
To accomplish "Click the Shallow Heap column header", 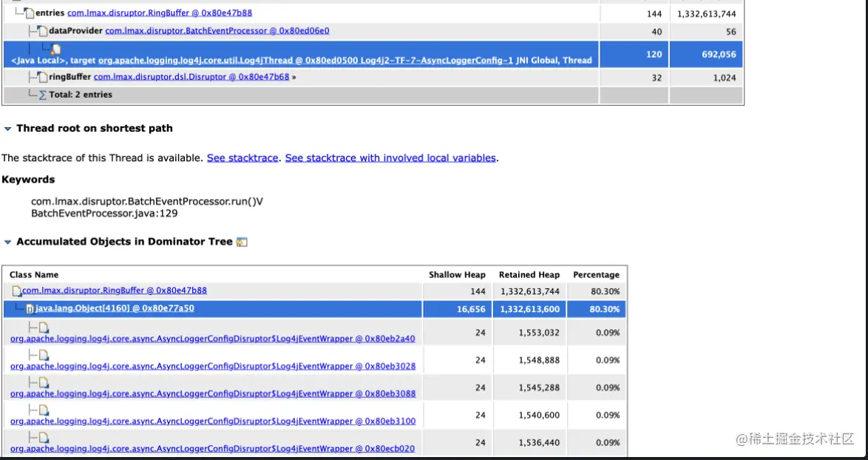I will 457,274.
